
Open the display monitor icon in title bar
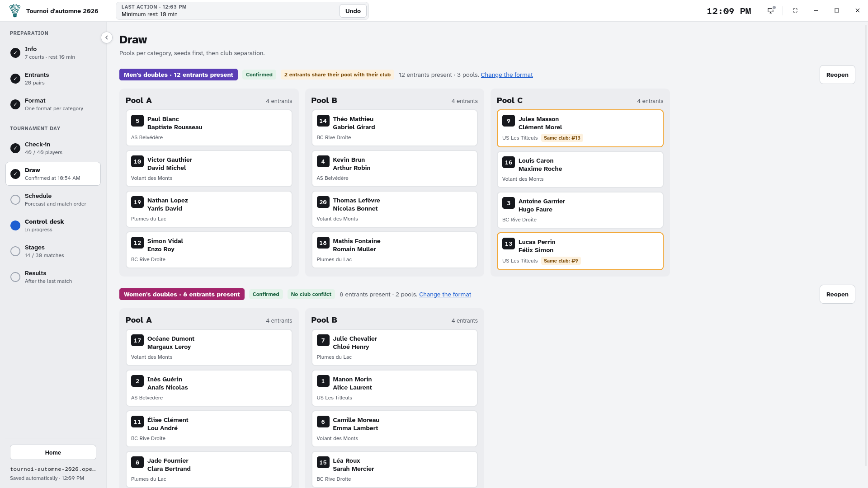pos(771,10)
